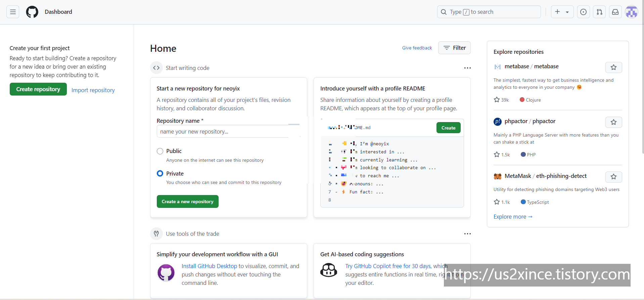The image size is (644, 300).
Task: Click the GitHub Copilot logo icon
Action: tap(329, 270)
